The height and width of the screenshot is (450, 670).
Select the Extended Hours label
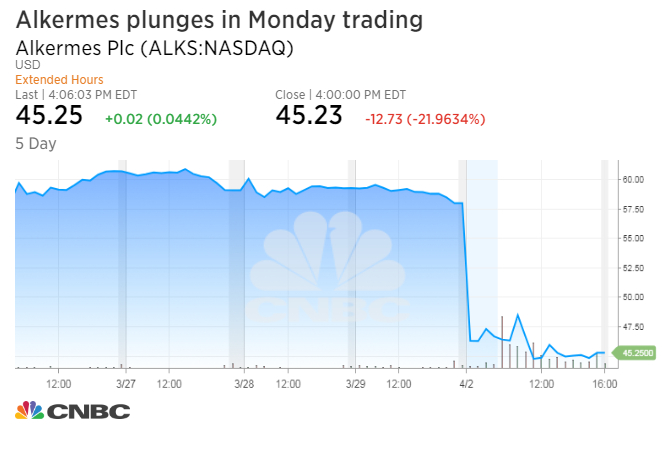point(59,79)
